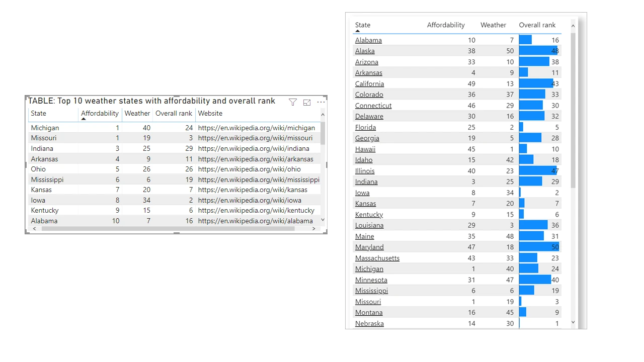This screenshot has width=644, height=362.
Task: Click the left table's horizontal scroll left arrow
Action: pyautogui.click(x=34, y=229)
